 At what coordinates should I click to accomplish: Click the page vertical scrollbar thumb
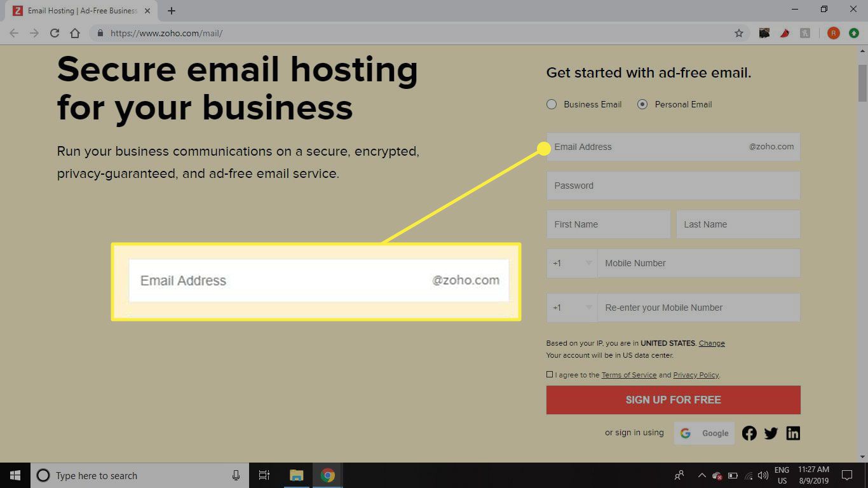pyautogui.click(x=862, y=83)
